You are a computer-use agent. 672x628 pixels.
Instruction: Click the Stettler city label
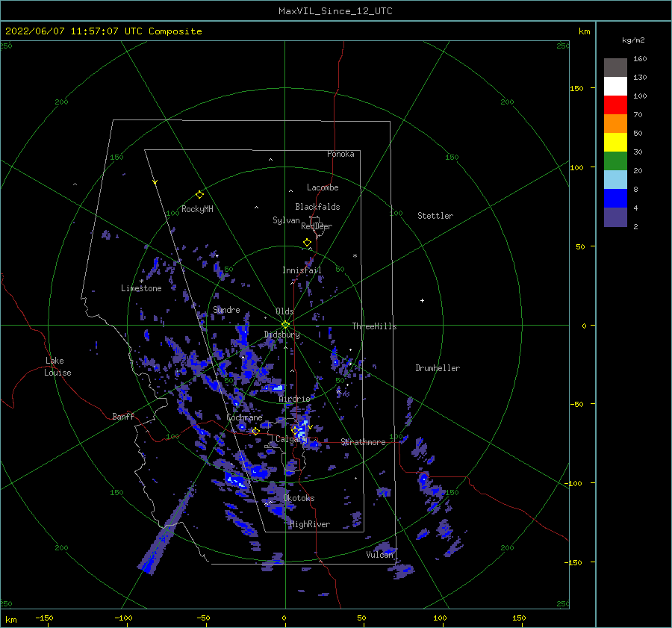(x=435, y=216)
